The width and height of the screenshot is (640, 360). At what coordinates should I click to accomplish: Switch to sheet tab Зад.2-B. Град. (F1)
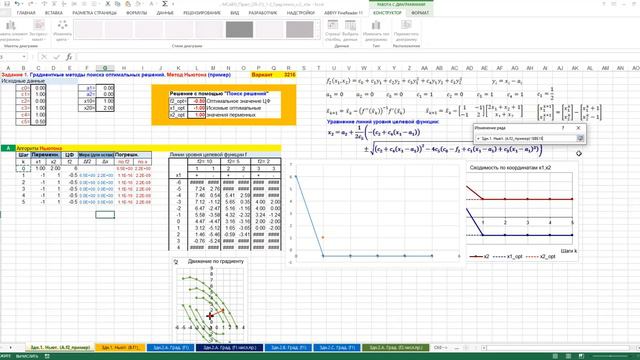tap(288, 347)
